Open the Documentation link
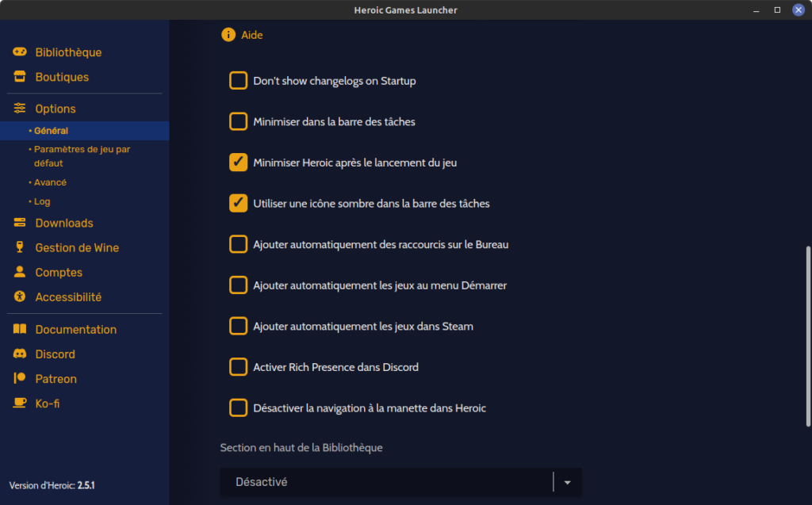Image resolution: width=812 pixels, height=505 pixels. click(76, 330)
